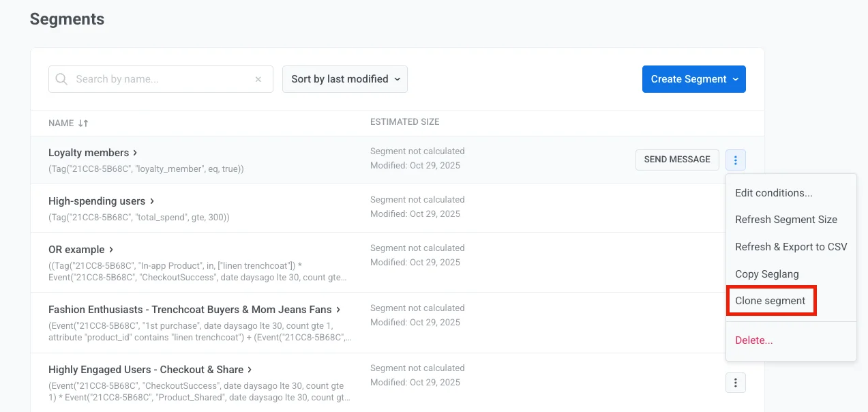Click the search magnifier icon
The height and width of the screenshot is (412, 868).
(61, 79)
